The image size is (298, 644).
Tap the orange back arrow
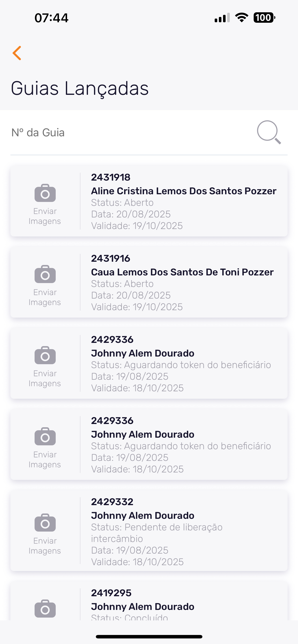pos(17,53)
